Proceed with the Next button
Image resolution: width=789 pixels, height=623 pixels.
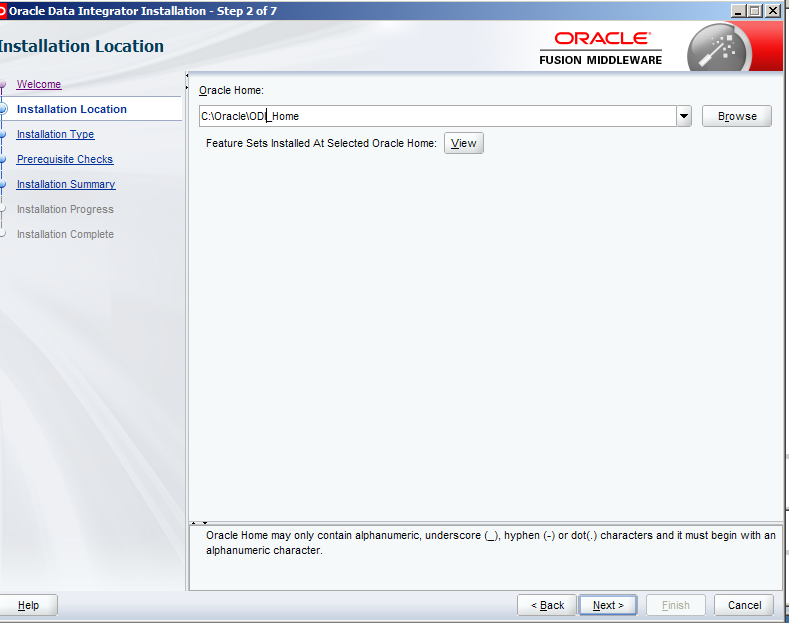[x=607, y=605]
